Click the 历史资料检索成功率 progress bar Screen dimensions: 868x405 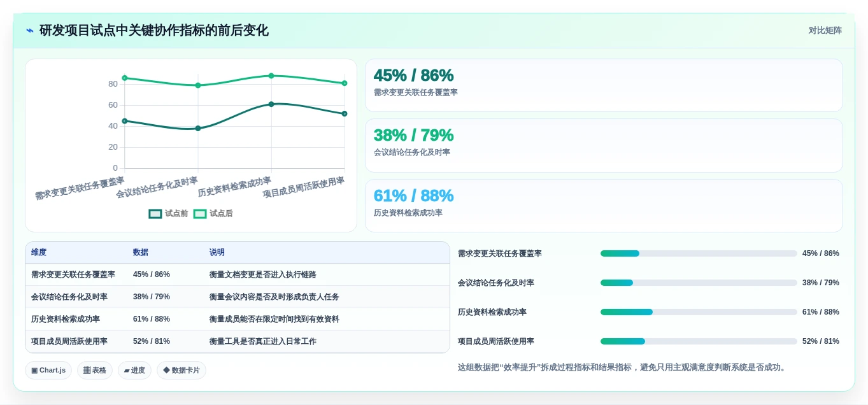[699, 312]
